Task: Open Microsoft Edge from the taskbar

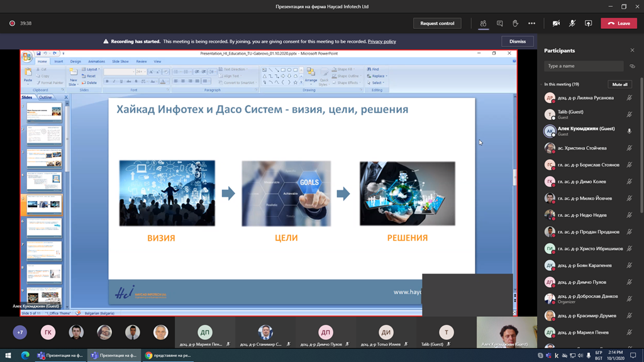Action: pyautogui.click(x=25, y=355)
